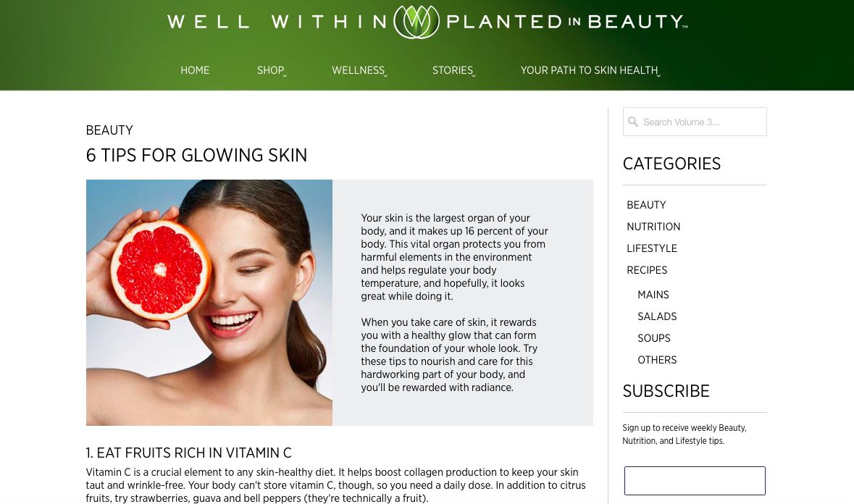Viewport: 854px width, 504px height.
Task: Open the RECIPES category
Action: pos(647,271)
